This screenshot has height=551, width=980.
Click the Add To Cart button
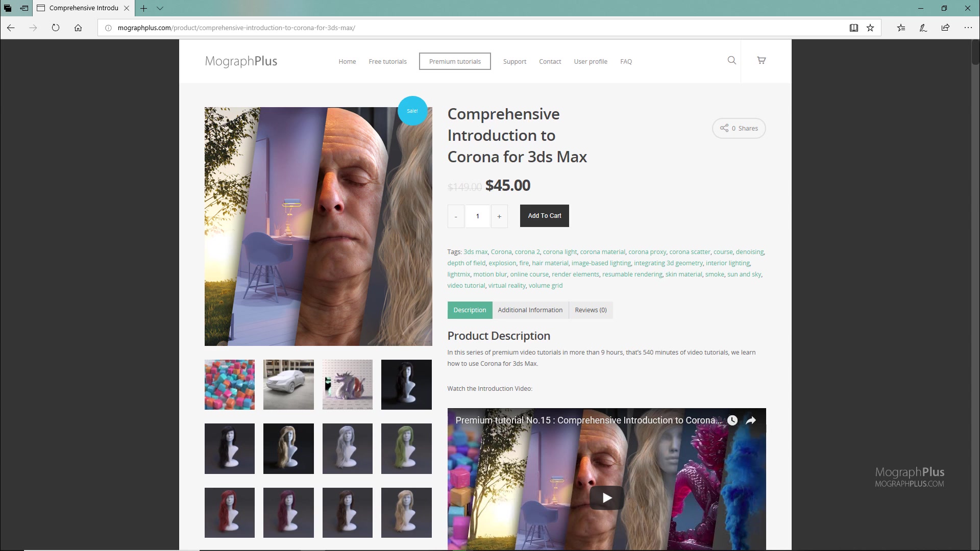(x=545, y=215)
